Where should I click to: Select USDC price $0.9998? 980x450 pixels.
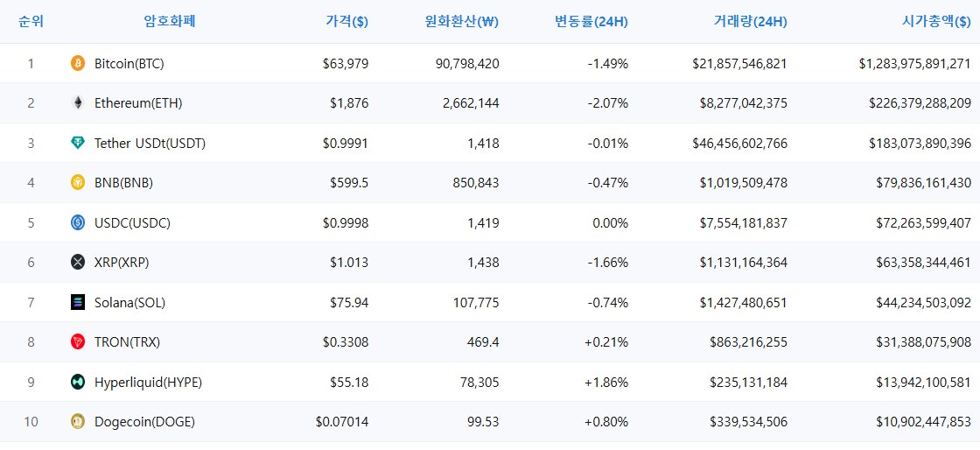(346, 222)
